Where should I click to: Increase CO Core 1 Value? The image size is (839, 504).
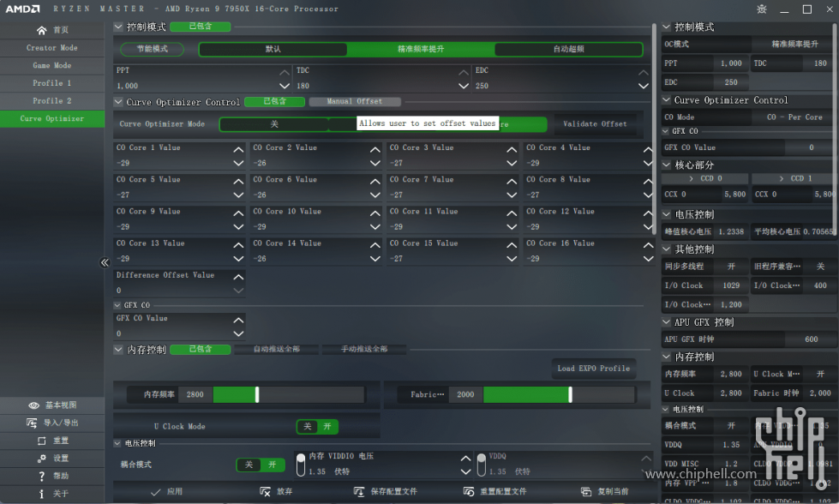238,149
